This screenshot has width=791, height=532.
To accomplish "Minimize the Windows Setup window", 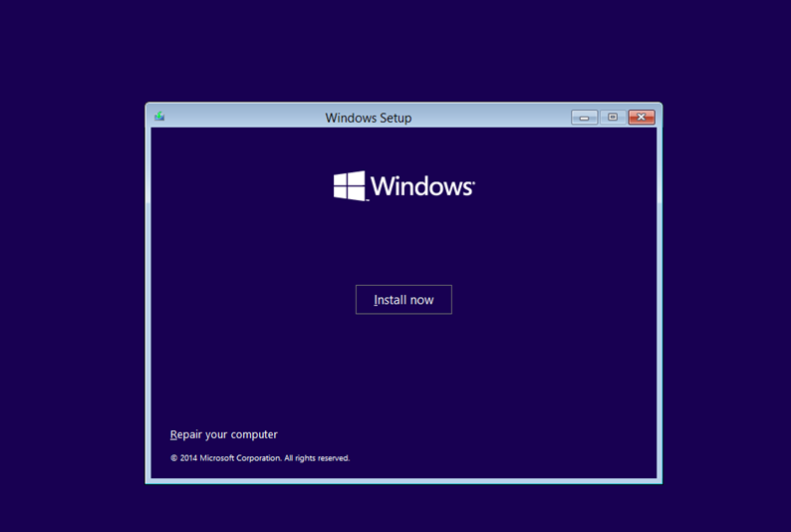I will [x=584, y=117].
